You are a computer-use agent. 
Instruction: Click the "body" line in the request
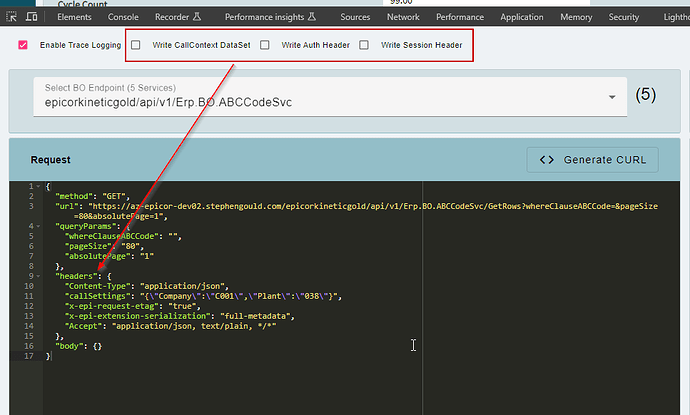click(x=79, y=346)
